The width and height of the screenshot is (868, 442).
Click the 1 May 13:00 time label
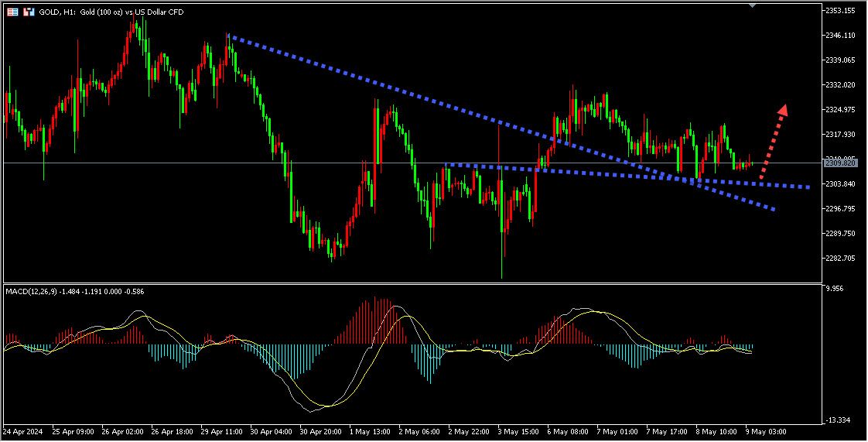pos(368,430)
